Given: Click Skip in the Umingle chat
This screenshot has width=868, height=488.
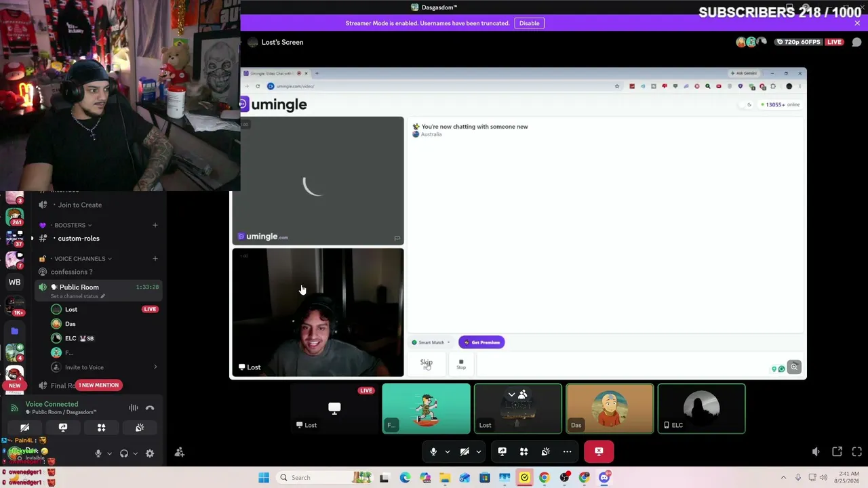Looking at the screenshot, I should pos(426,364).
